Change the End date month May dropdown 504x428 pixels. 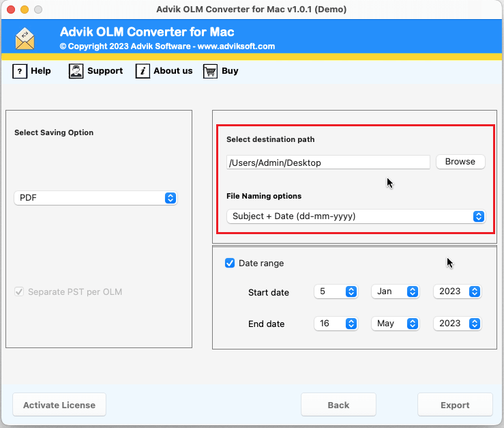coord(395,324)
